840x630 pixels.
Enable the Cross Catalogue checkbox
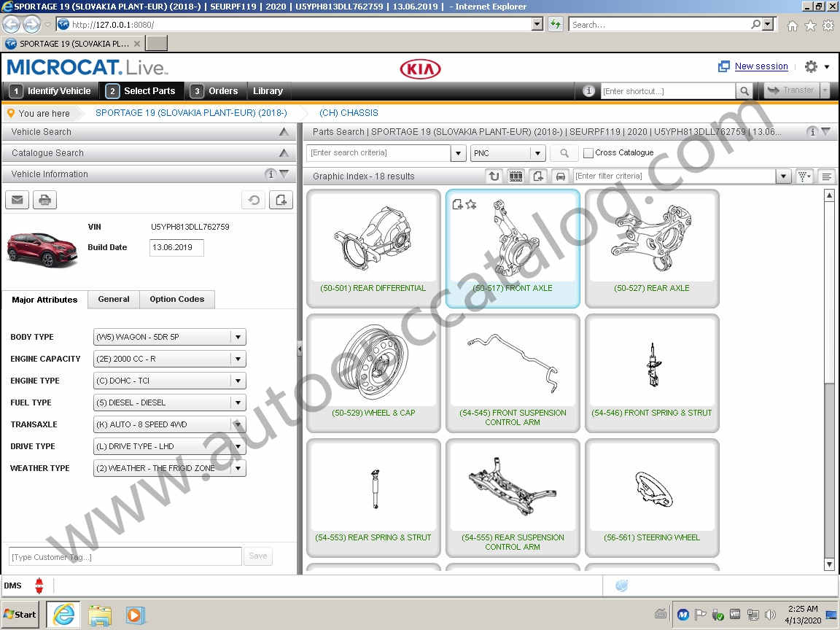pyautogui.click(x=588, y=153)
